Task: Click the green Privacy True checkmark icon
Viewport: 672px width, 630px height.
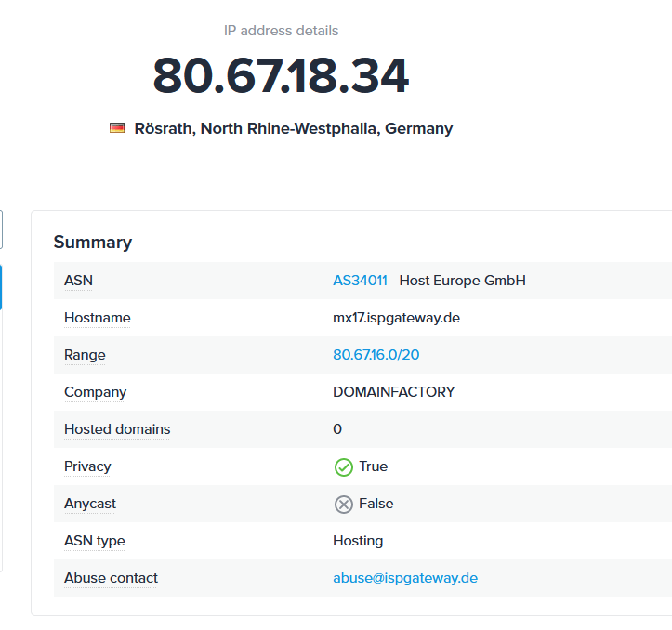Action: pos(343,466)
